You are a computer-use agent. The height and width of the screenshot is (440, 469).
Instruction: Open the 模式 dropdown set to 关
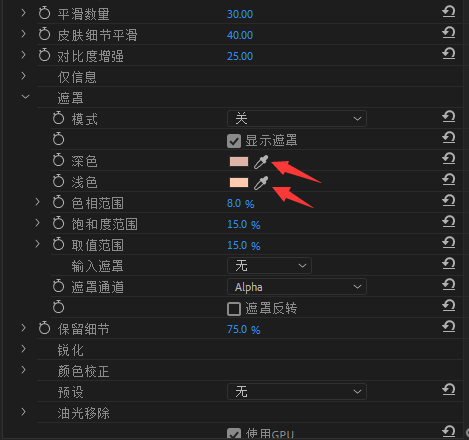tap(297, 119)
